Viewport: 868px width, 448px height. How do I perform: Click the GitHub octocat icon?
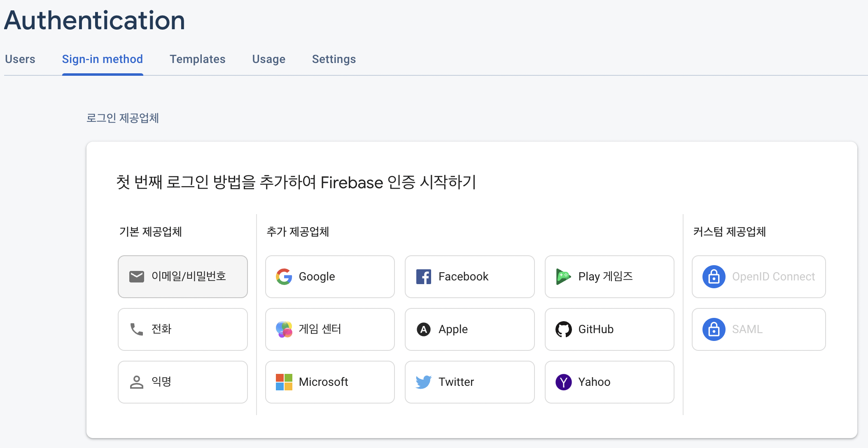563,329
